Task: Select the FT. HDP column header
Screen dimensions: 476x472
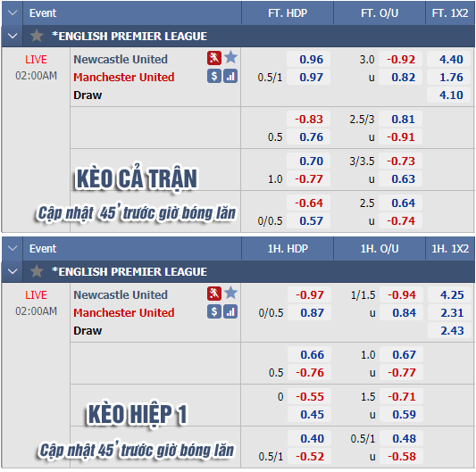Action: click(x=288, y=13)
